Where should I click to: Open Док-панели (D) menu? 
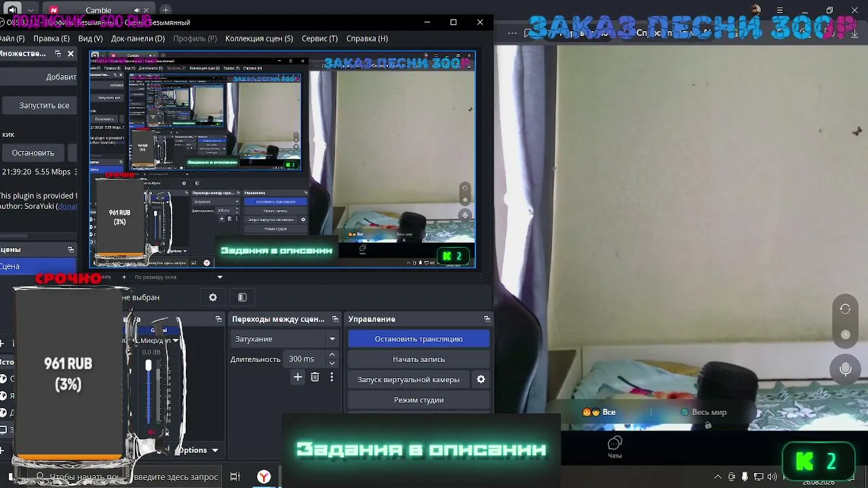pyautogui.click(x=138, y=39)
